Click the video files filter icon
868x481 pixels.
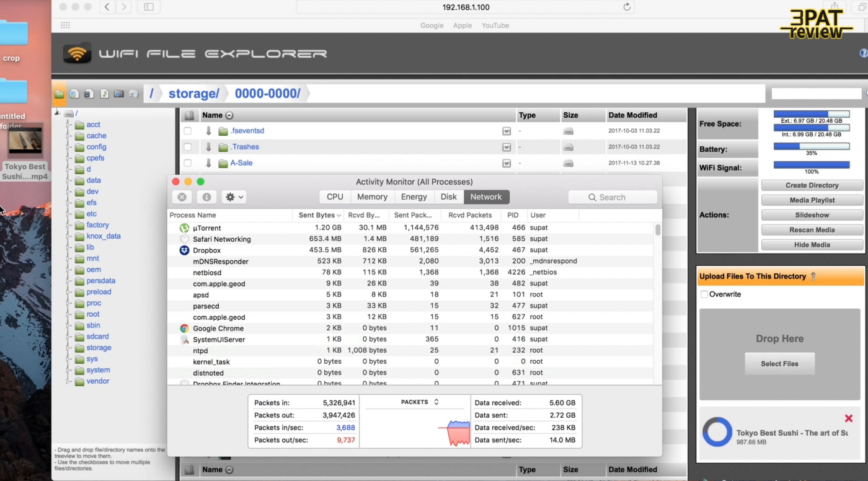click(x=89, y=94)
